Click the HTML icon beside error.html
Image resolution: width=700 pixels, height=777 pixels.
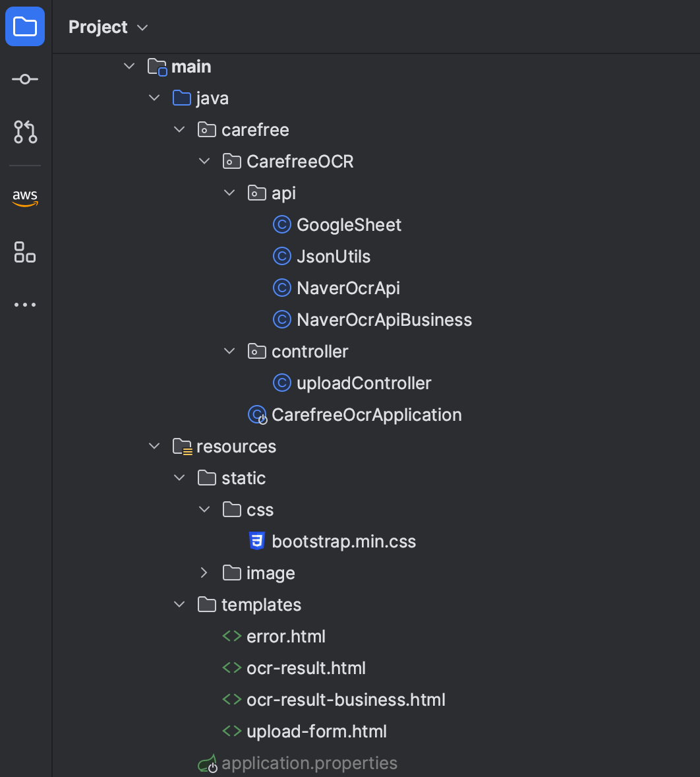tap(232, 636)
